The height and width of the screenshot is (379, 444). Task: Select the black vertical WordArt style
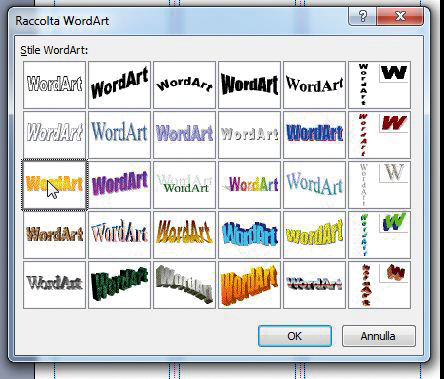(380, 85)
